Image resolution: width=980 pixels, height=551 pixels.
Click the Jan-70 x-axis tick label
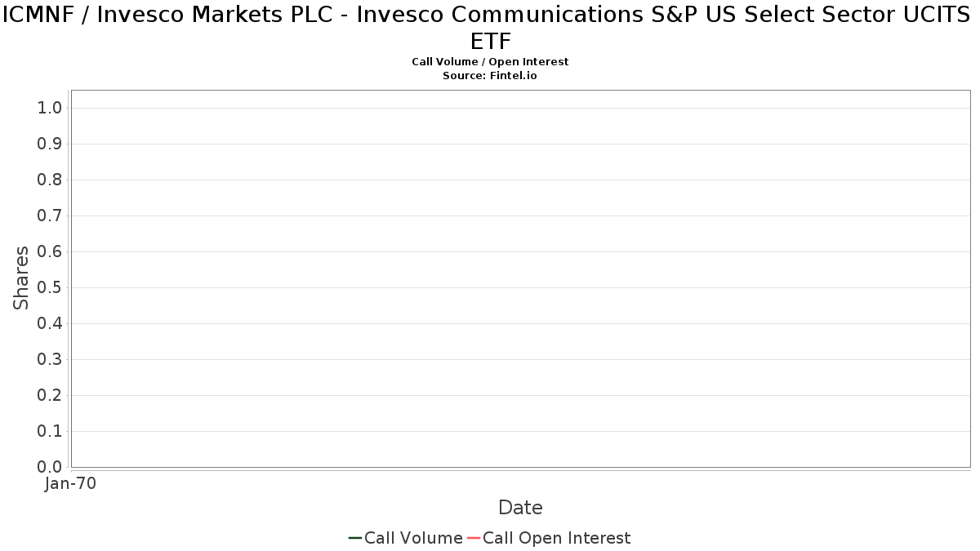[x=70, y=484]
